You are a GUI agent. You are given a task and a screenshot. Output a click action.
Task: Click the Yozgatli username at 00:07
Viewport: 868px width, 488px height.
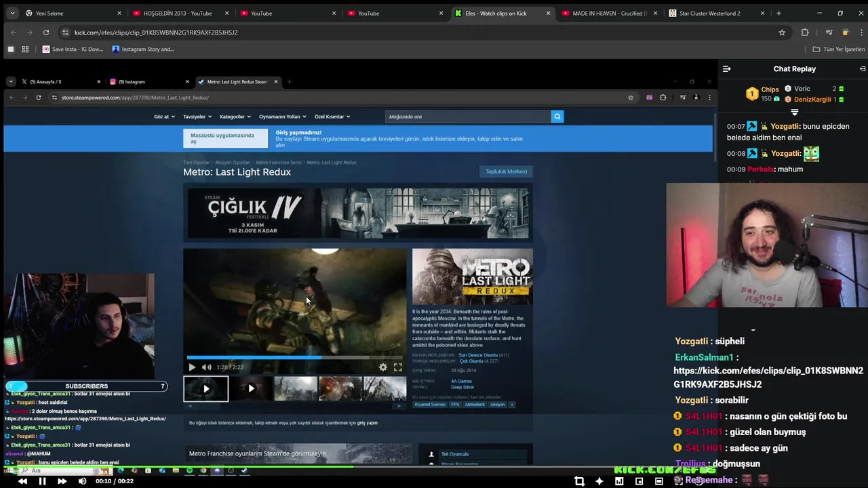pos(786,127)
